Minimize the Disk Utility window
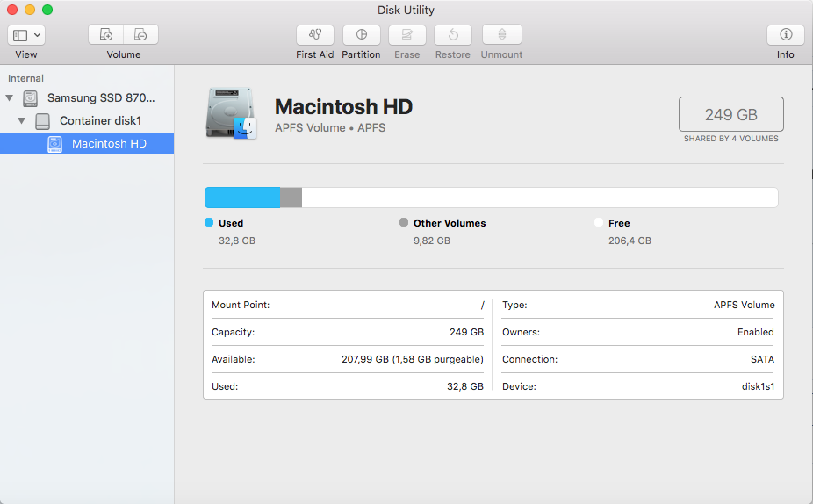Screen dimensions: 813x504 coord(30,10)
